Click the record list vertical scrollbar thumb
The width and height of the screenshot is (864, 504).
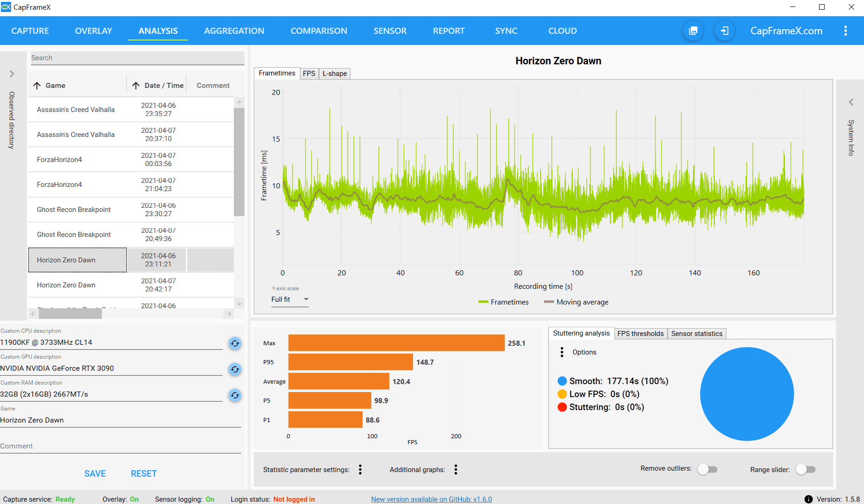tap(239, 162)
